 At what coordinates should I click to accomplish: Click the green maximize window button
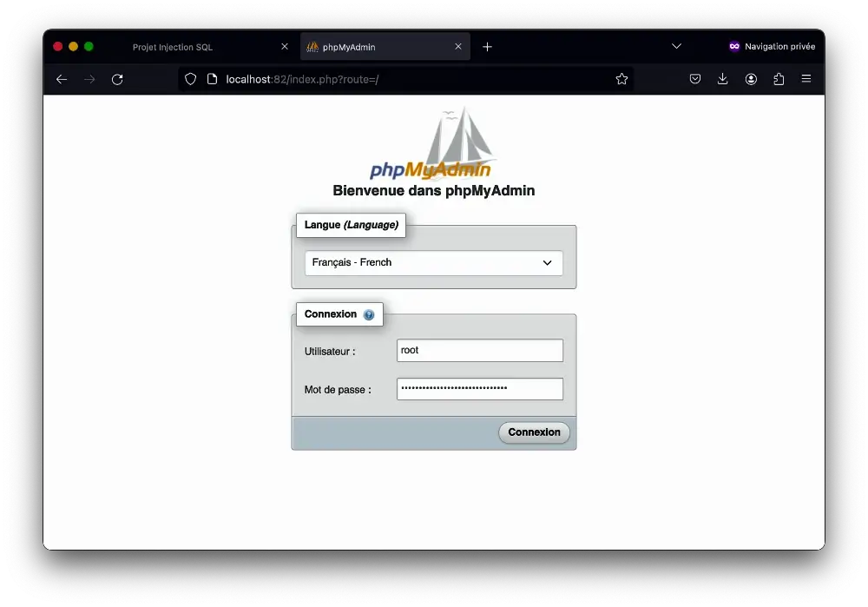pos(89,47)
